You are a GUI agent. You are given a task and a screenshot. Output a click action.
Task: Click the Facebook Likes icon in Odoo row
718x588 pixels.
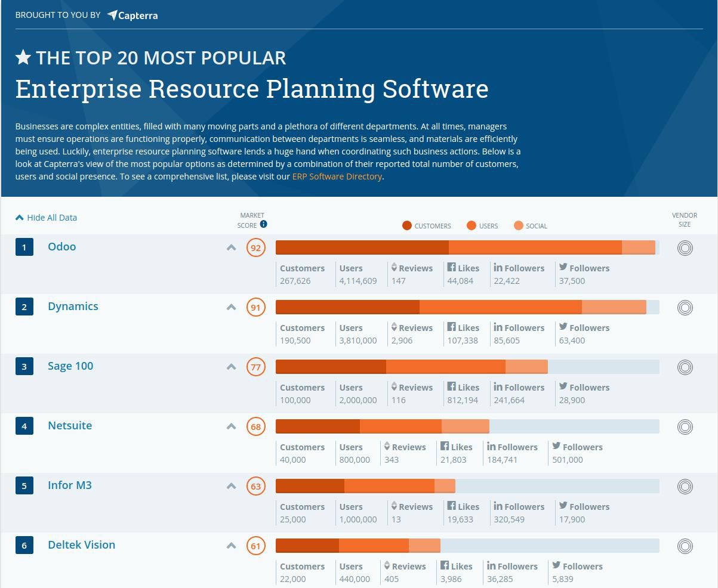[452, 267]
